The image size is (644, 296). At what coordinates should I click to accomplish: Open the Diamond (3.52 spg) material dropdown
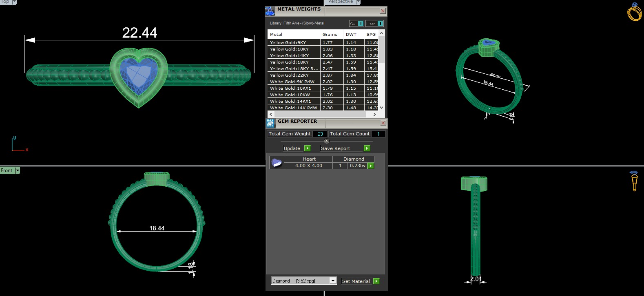333,281
